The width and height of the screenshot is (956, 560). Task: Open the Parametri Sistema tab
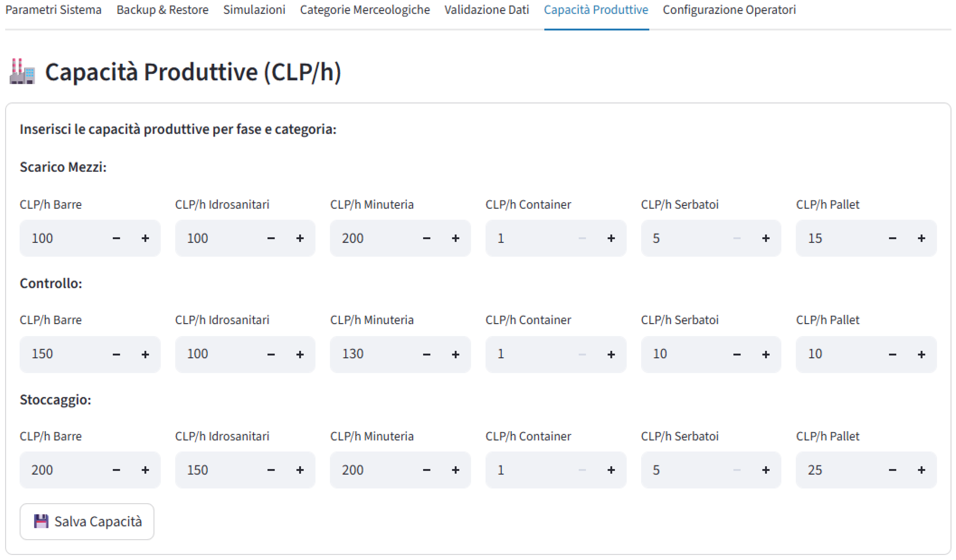coord(53,10)
